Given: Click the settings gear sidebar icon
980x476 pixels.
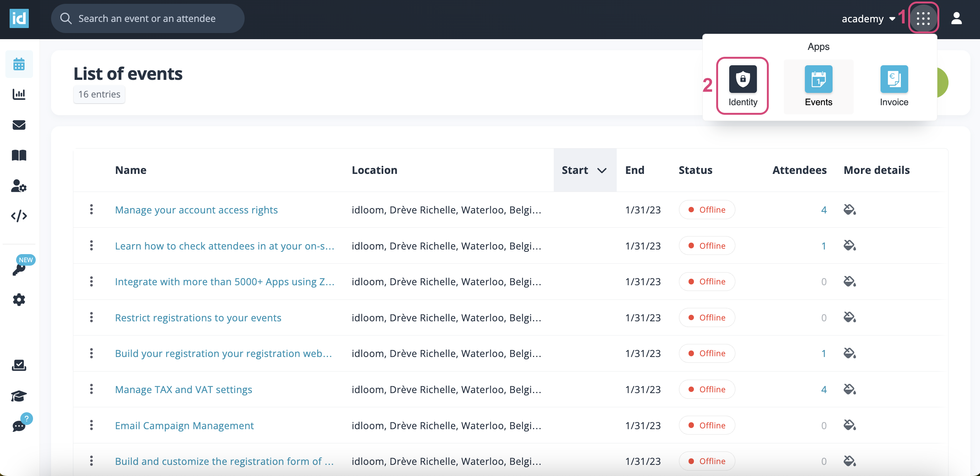Looking at the screenshot, I should [19, 299].
